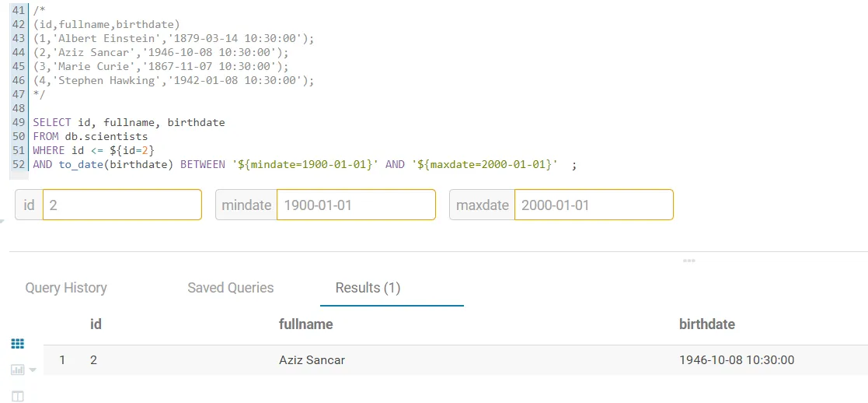Focus the mindate input field

[355, 205]
